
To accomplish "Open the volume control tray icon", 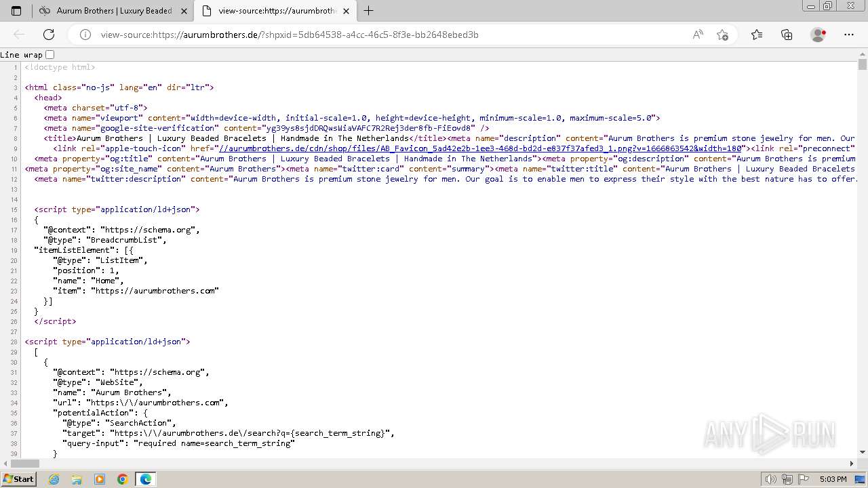I will click(x=771, y=479).
